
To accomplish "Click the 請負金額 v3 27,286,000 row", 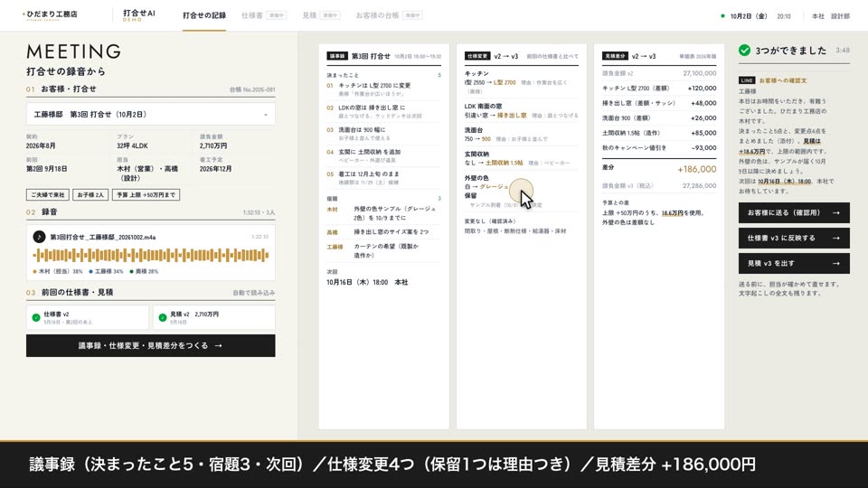I will click(659, 186).
